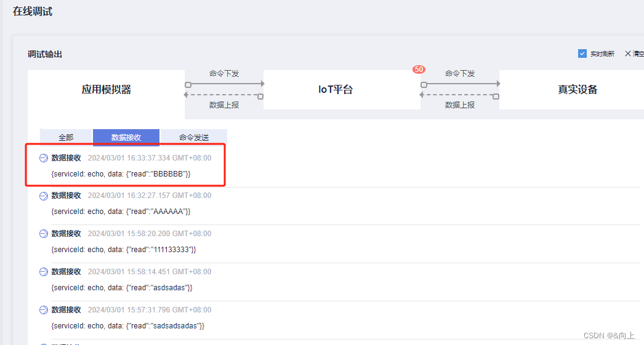
Task: Click the payload text containing asdsadas
Action: click(121, 288)
